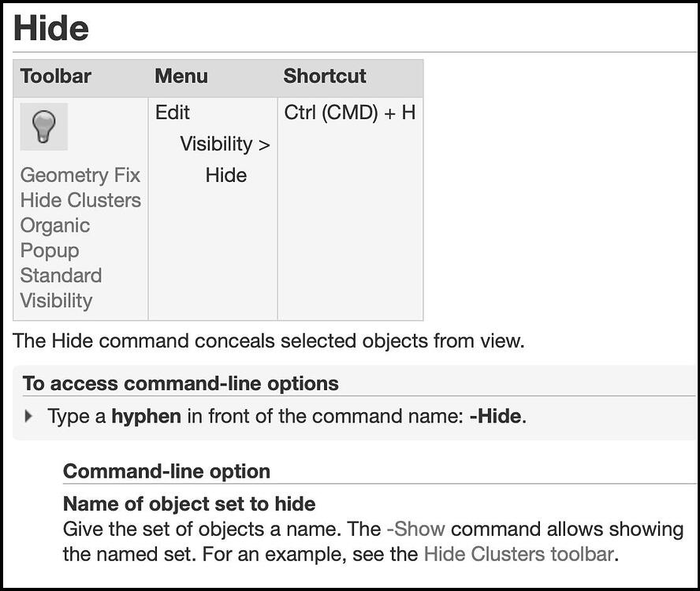Click the Menu column header
The image size is (700, 591).
181,76
